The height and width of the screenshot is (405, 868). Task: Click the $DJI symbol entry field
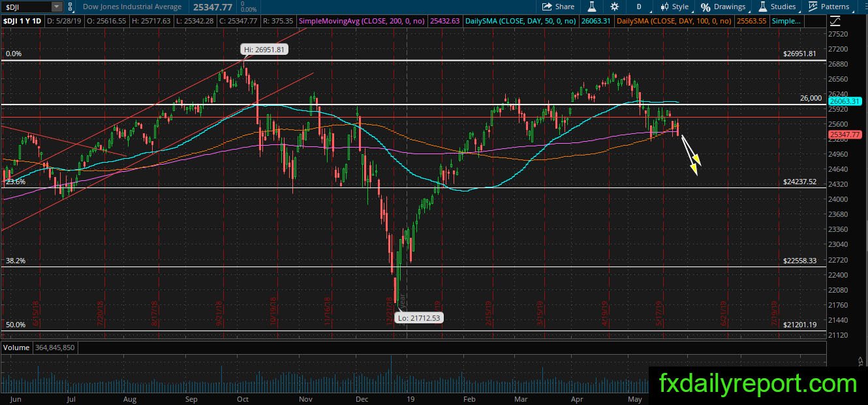pyautogui.click(x=25, y=7)
